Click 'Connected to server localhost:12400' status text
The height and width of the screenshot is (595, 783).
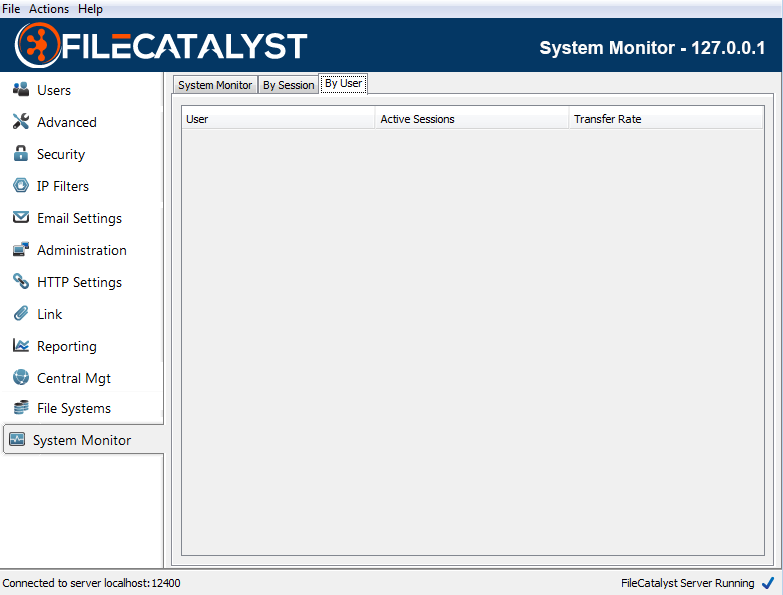click(91, 583)
